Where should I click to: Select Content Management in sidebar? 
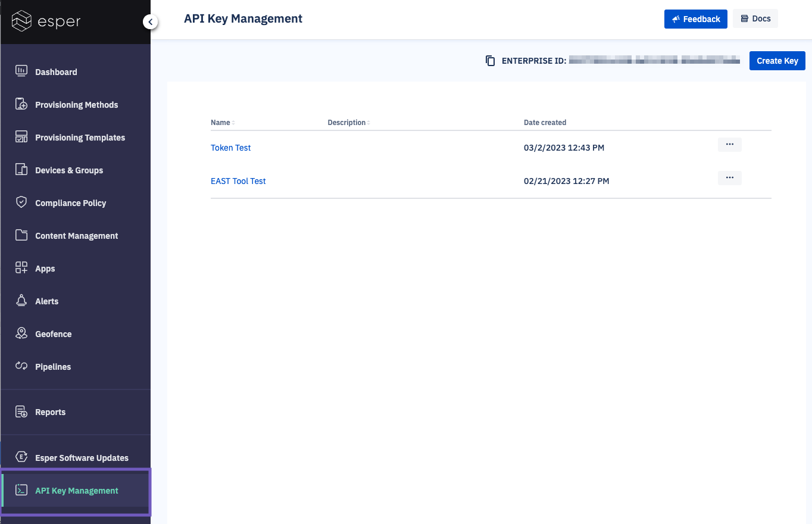(76, 236)
